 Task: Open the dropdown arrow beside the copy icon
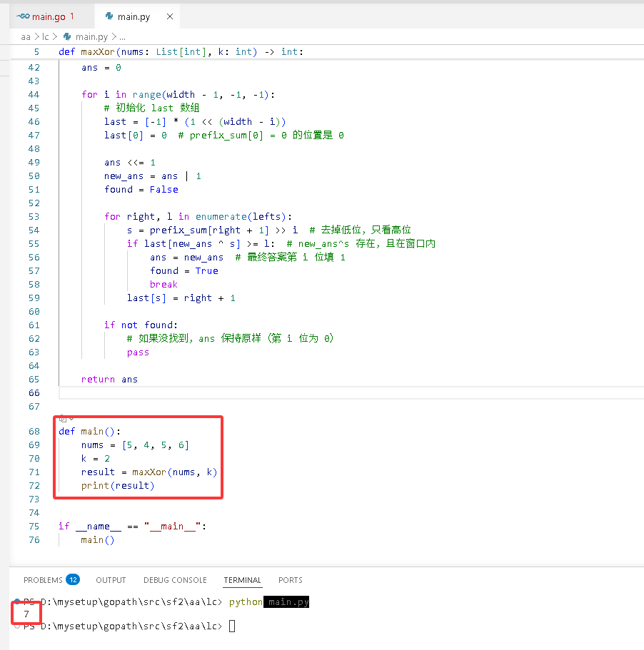pyautogui.click(x=71, y=419)
